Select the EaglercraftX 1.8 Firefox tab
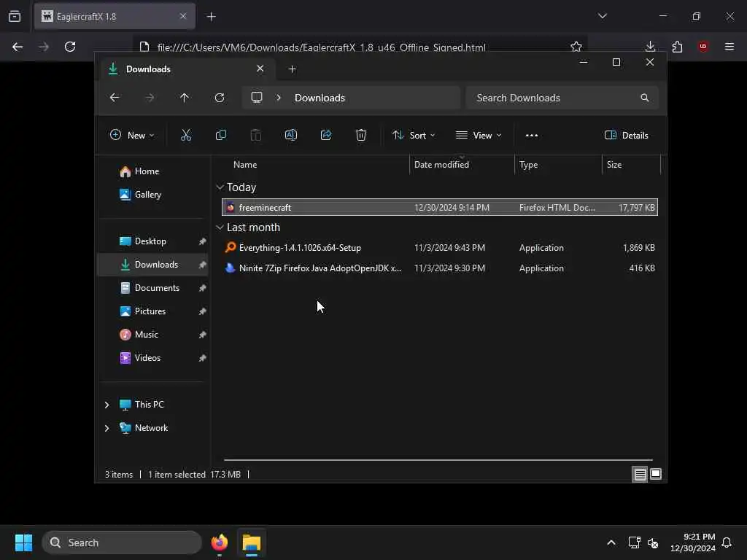 pyautogui.click(x=115, y=16)
